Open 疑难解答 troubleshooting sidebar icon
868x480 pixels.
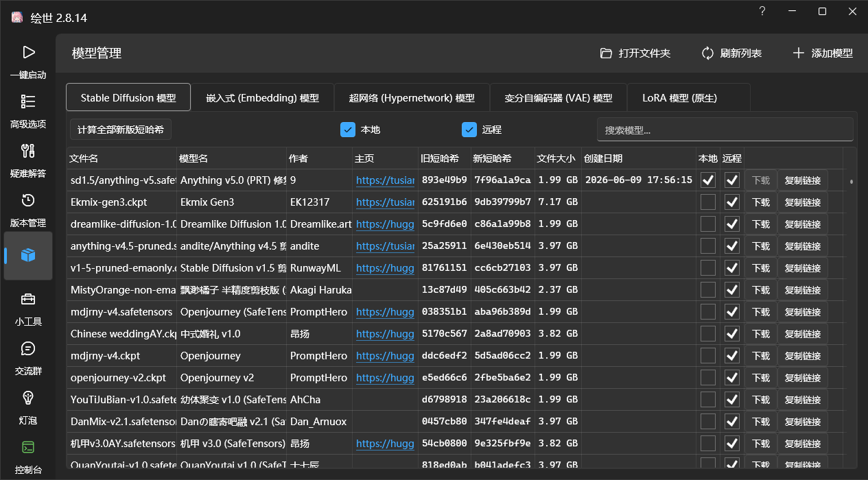coord(28,151)
